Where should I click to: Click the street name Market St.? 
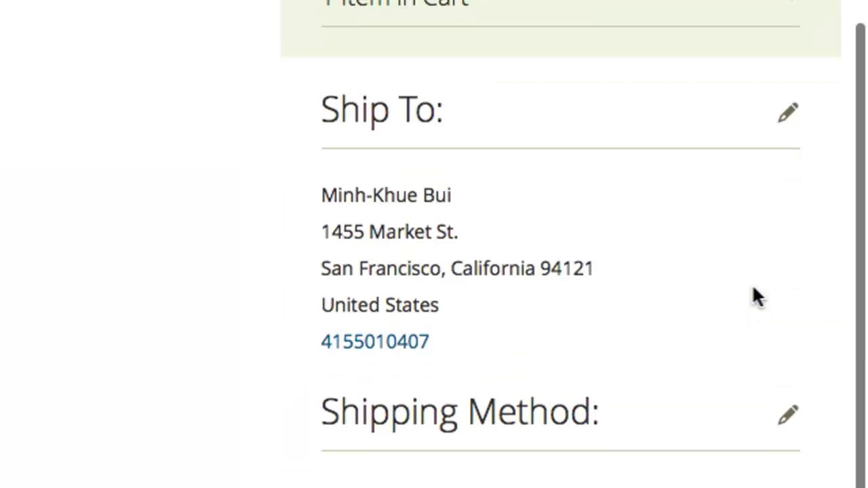point(414,232)
